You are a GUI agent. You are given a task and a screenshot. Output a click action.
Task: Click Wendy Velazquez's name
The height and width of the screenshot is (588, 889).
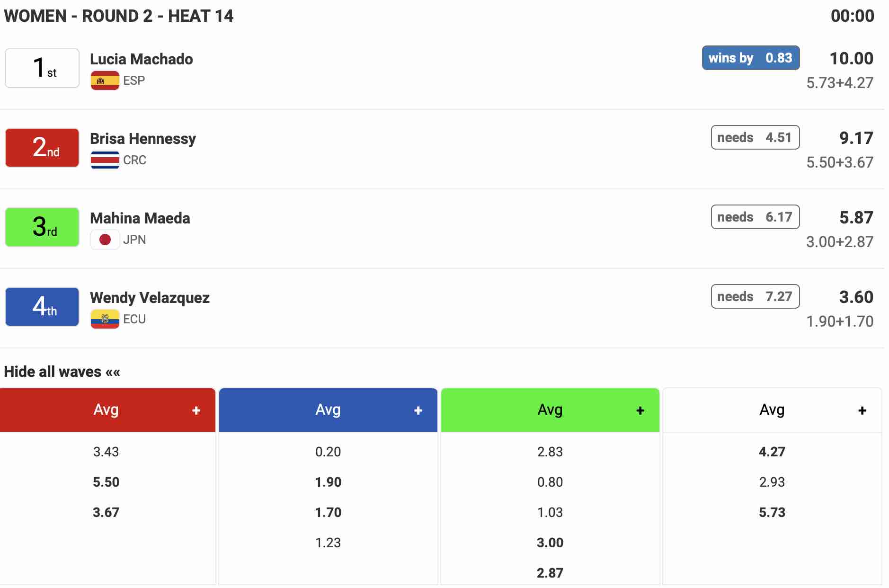(x=150, y=298)
